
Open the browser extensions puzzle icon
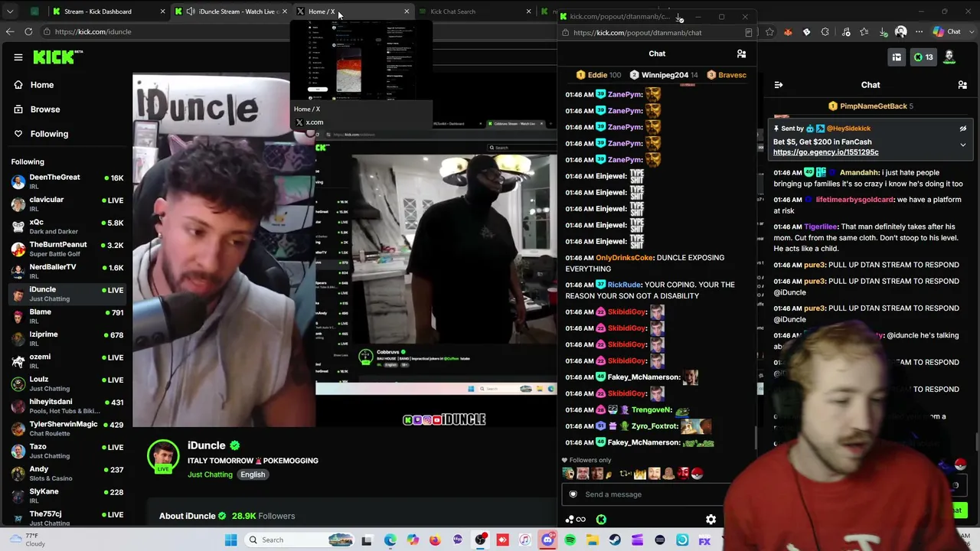[825, 32]
